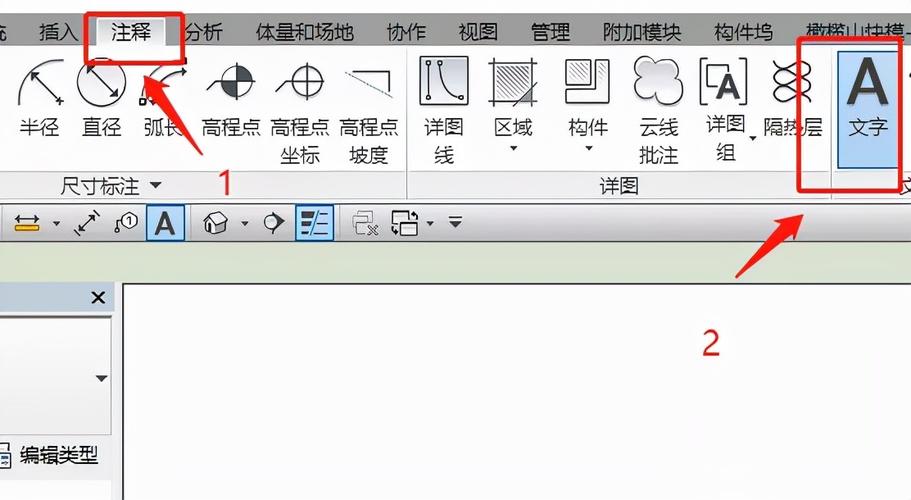
Task: Activate the 详图线 detail line tool
Action: coord(444,110)
